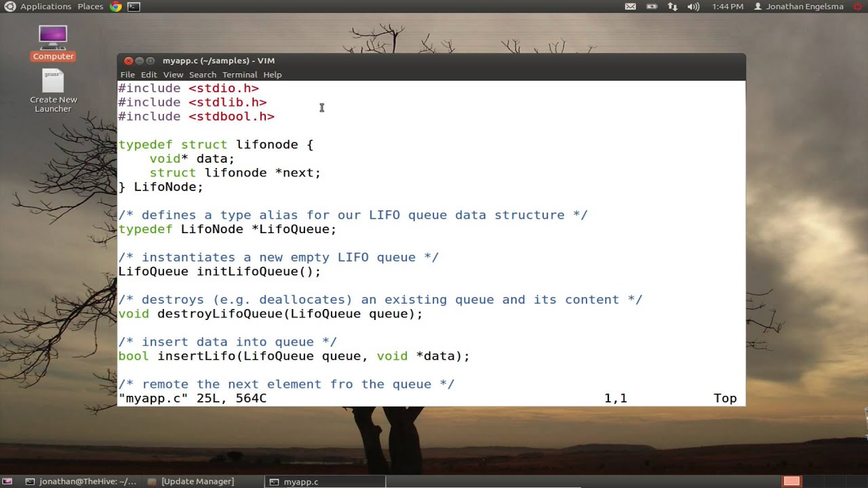Click on '} LifoNode;' line
Image resolution: width=868 pixels, height=488 pixels.
[161, 187]
